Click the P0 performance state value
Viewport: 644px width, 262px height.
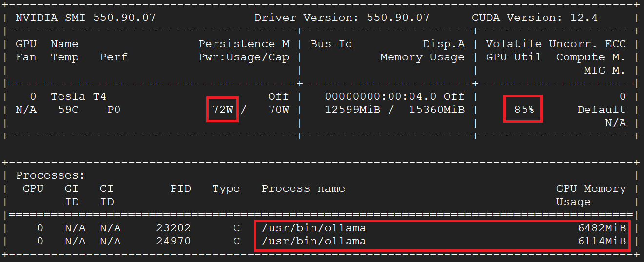(114, 110)
